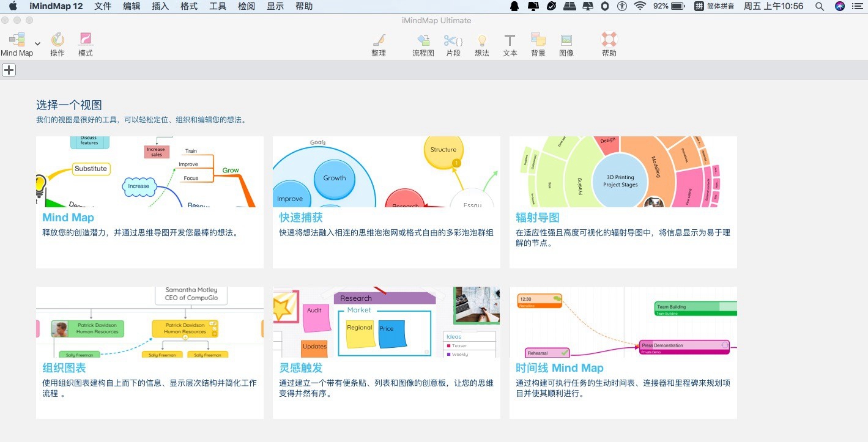
Task: Open the 文件 menu
Action: [103, 6]
